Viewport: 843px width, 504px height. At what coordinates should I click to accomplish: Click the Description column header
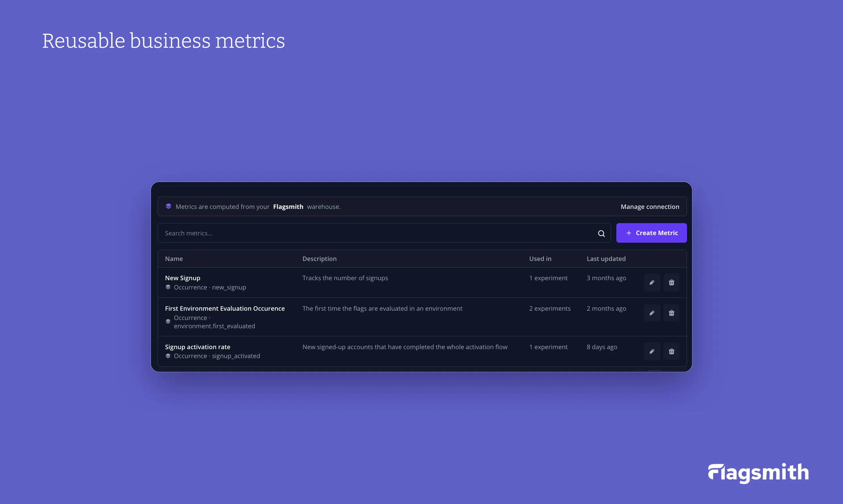pos(320,259)
